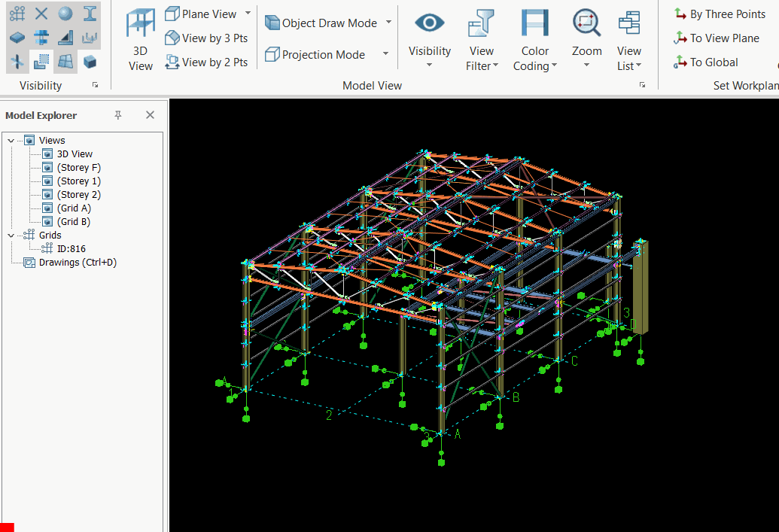This screenshot has width=779, height=532.
Task: Toggle the sphere node visibility icon
Action: 65,13
